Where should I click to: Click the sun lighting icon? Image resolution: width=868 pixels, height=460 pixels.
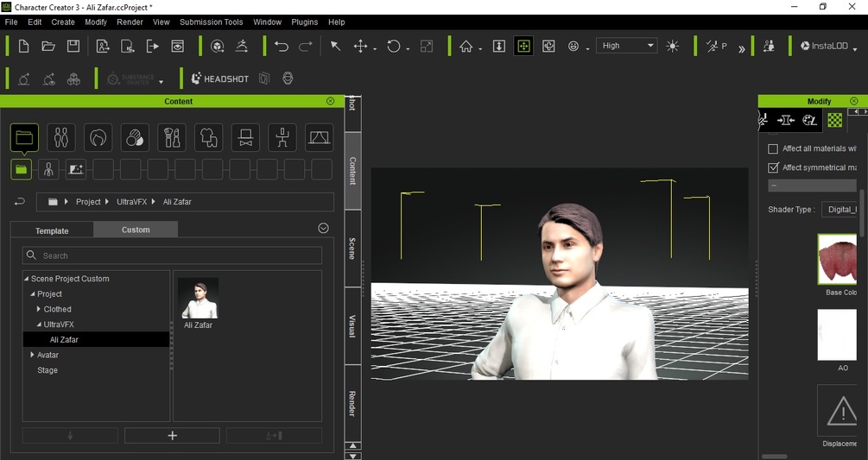(x=673, y=47)
